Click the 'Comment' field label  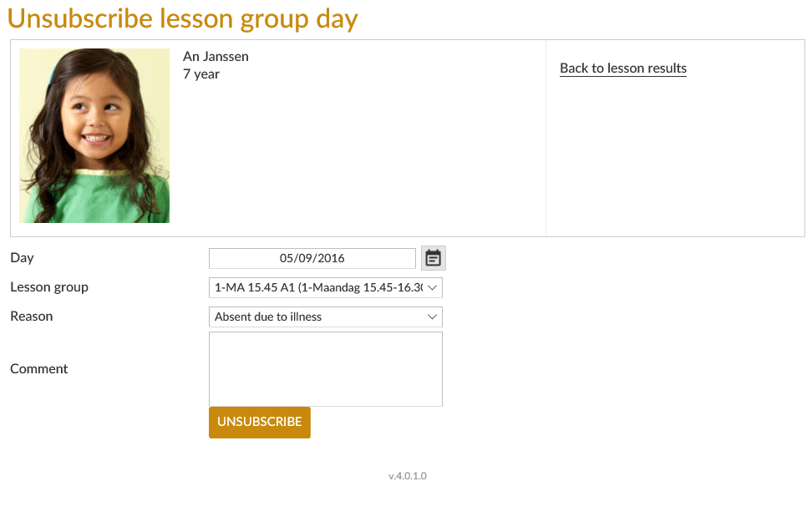pyautogui.click(x=39, y=369)
